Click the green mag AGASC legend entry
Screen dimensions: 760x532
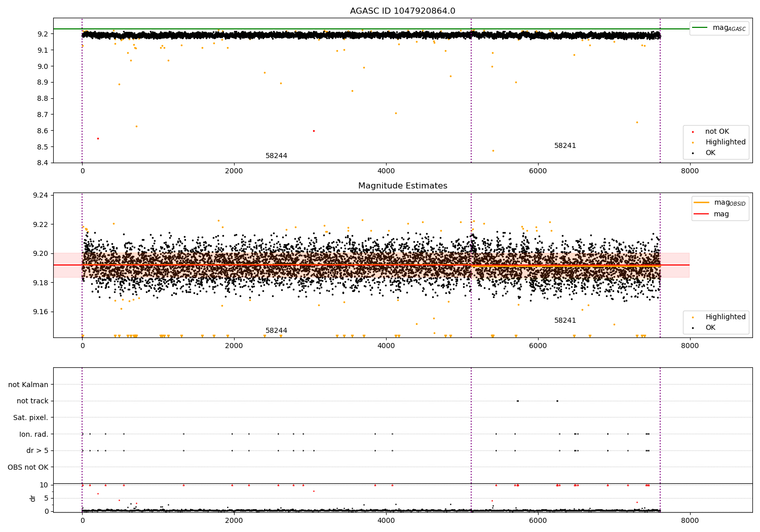click(719, 28)
